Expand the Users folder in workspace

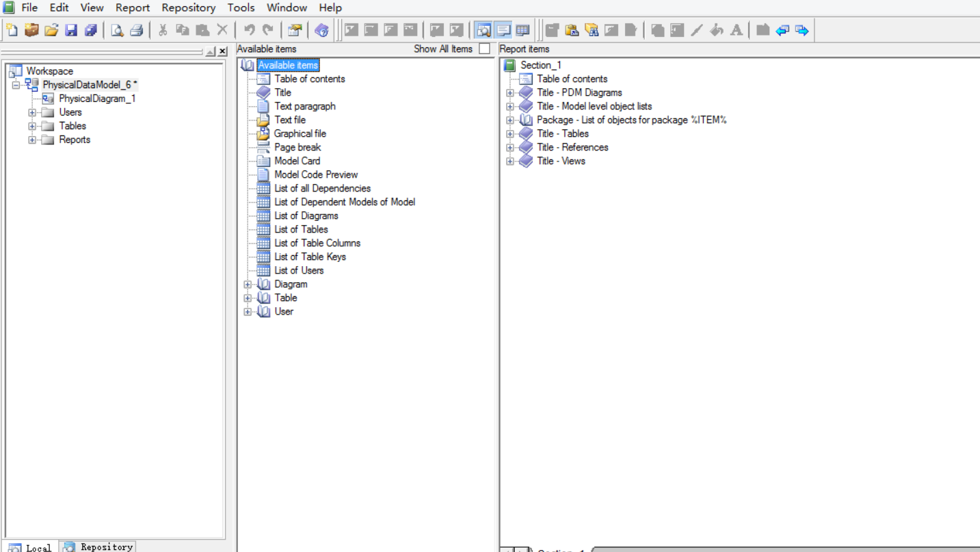pos(32,112)
